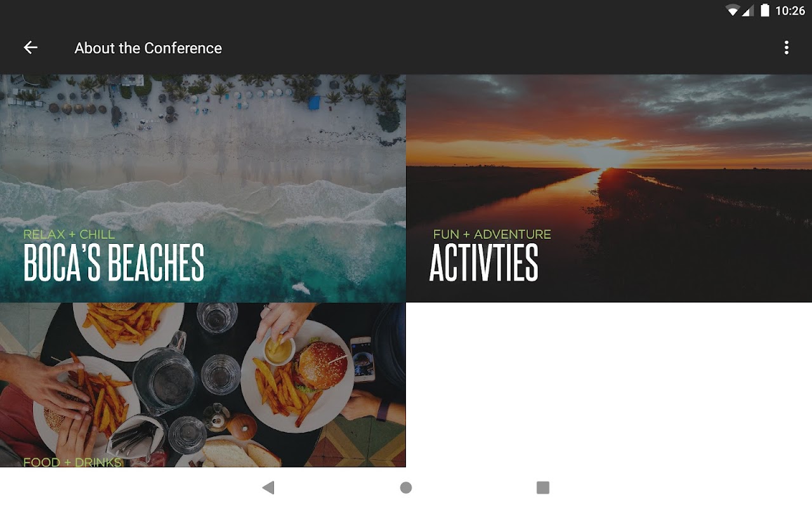Tap the battery status icon
The width and height of the screenshot is (812, 508).
coord(764,10)
